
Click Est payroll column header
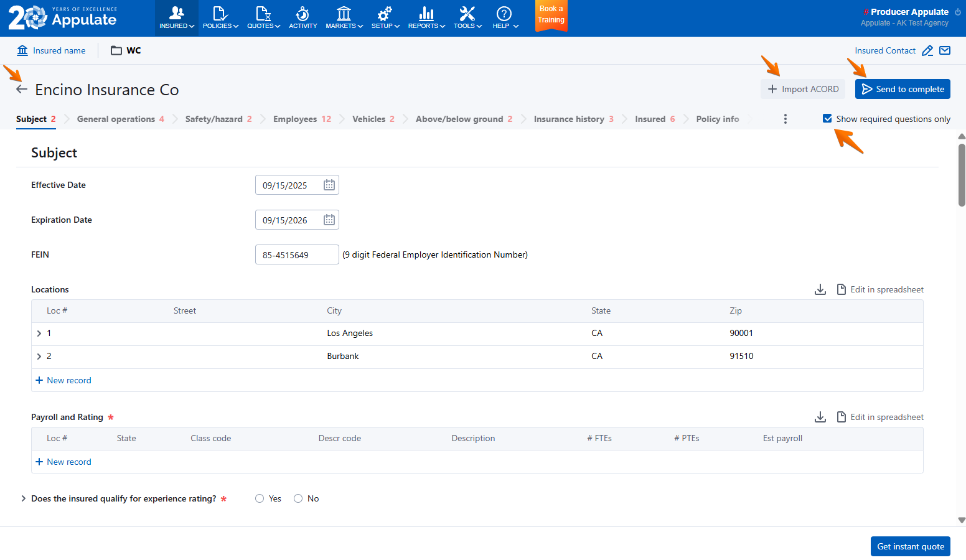pos(782,439)
